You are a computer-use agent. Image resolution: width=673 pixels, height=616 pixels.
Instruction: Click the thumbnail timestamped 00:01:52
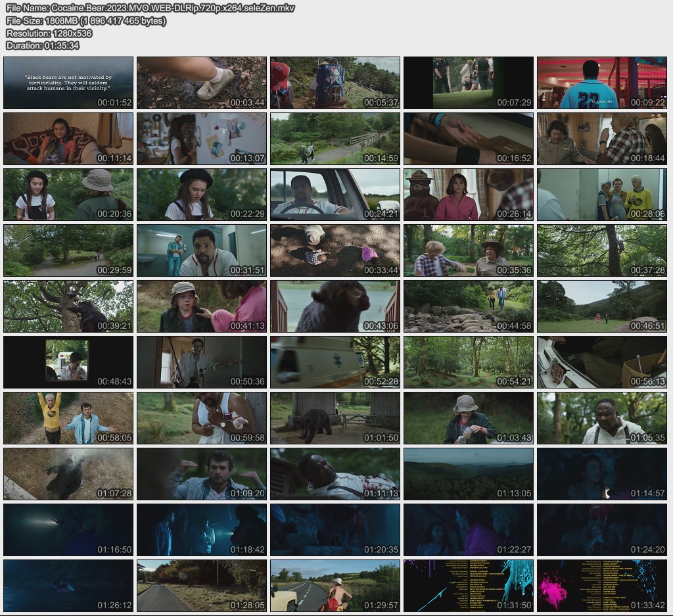68,83
